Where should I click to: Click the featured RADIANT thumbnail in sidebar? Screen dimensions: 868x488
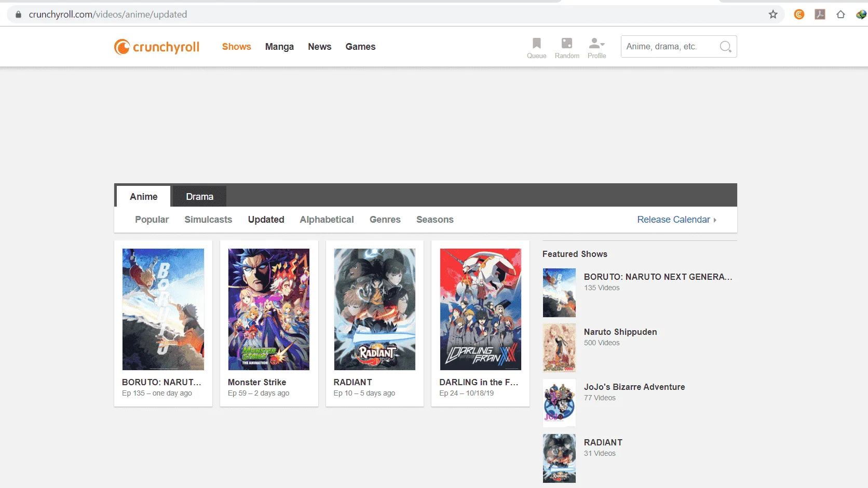pos(559,458)
